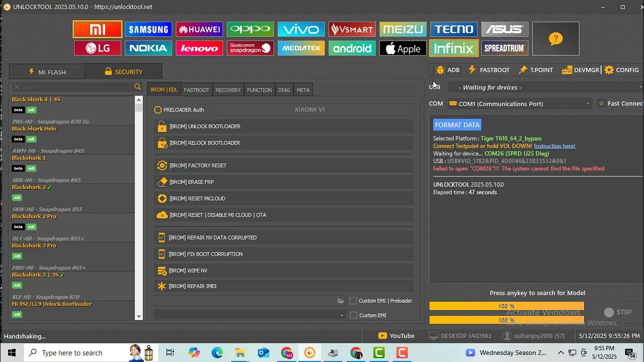Open the XIAOMI V1 auth dropdown
644x362 pixels.
(x=313, y=110)
